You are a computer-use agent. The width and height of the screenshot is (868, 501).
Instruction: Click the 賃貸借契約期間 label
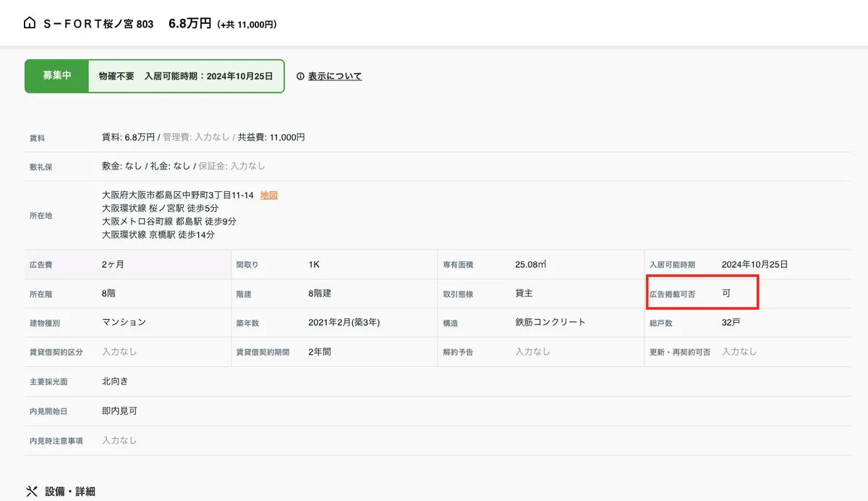(x=263, y=353)
